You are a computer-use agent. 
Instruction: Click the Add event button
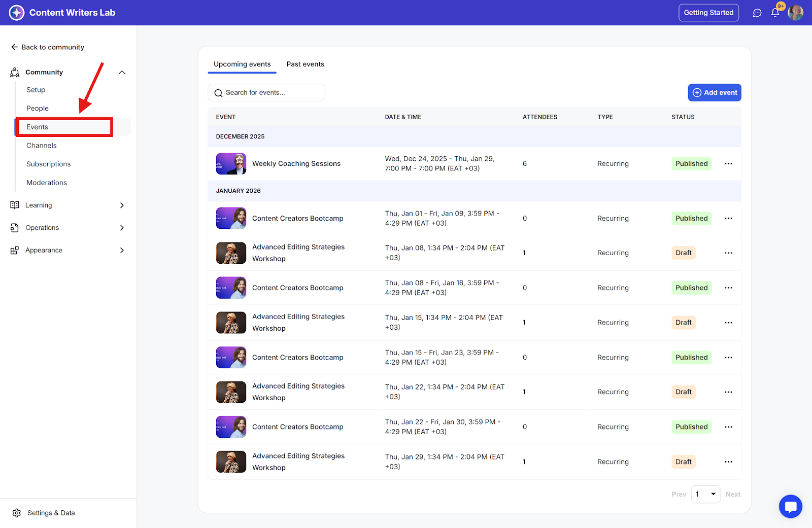coord(714,93)
